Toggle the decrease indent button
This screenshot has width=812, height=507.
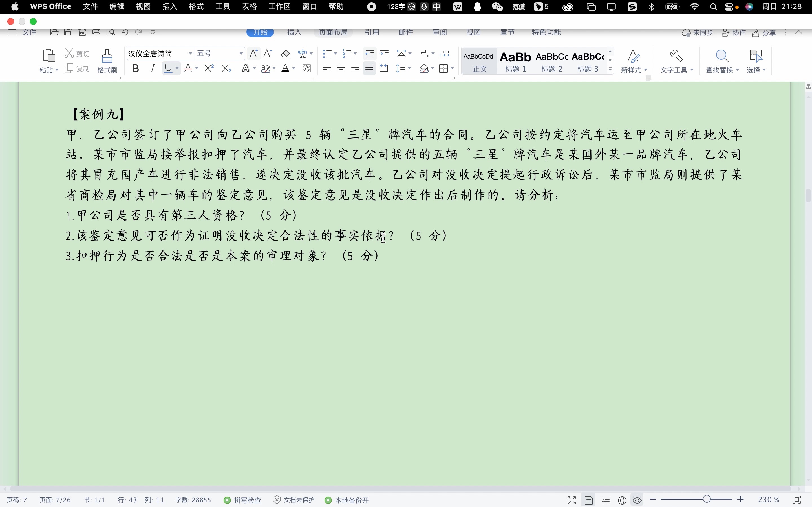tap(370, 53)
